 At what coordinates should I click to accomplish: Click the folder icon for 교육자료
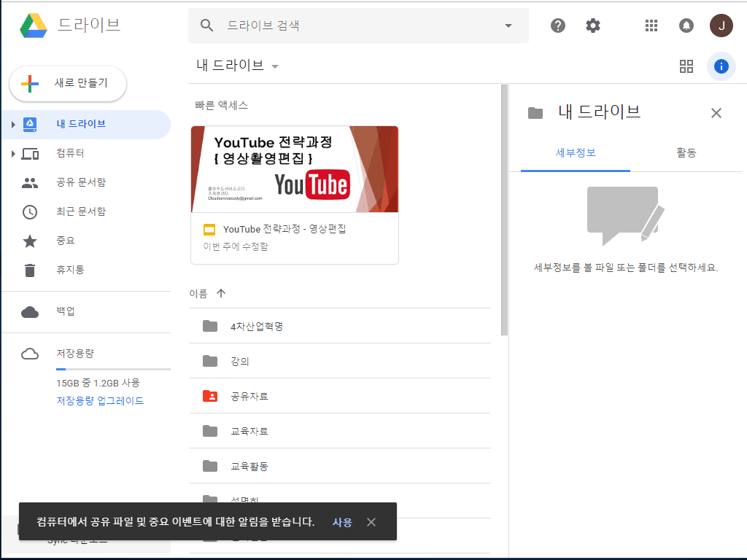click(x=210, y=431)
